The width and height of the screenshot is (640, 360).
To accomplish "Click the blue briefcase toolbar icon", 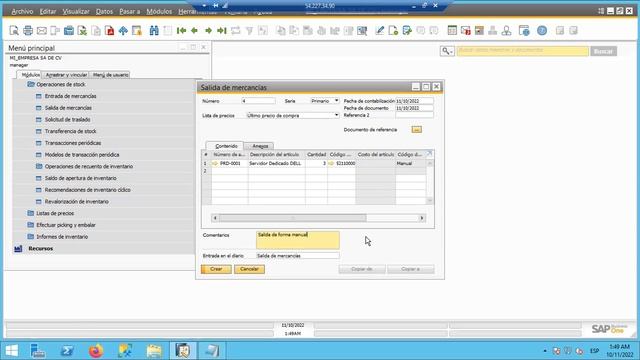I will click(x=69, y=31).
